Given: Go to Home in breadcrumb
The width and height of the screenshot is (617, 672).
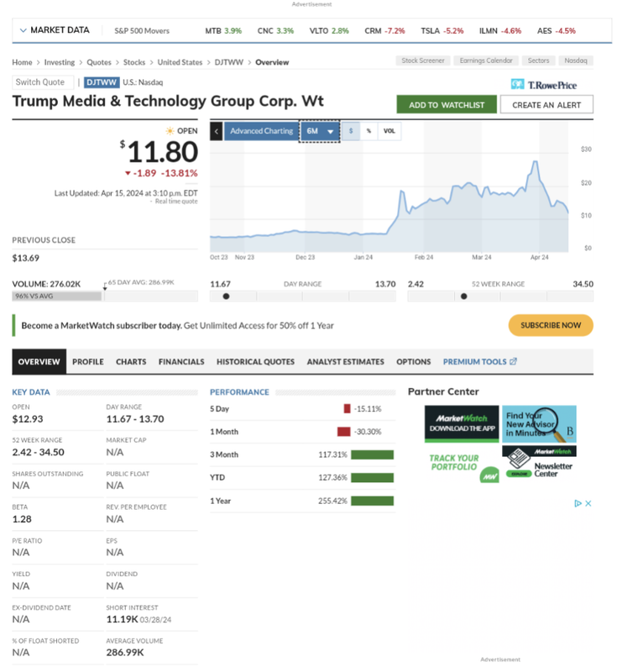Looking at the screenshot, I should tap(22, 62).
